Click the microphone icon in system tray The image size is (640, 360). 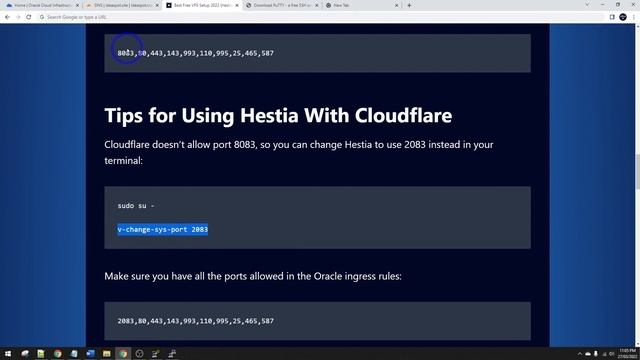pyautogui.click(x=596, y=354)
